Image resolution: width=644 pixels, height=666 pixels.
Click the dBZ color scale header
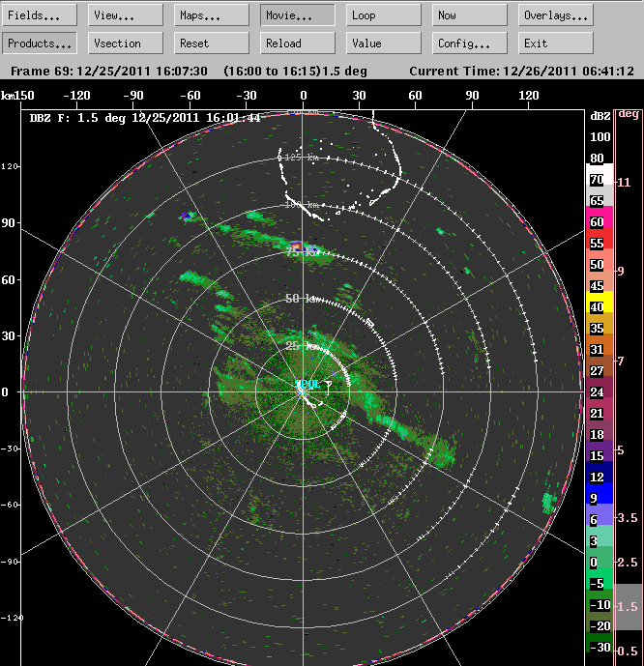(600, 116)
